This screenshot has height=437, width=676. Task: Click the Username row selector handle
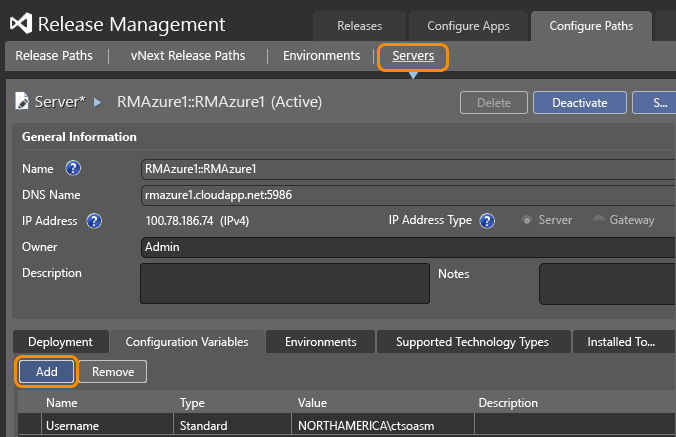click(x=29, y=426)
